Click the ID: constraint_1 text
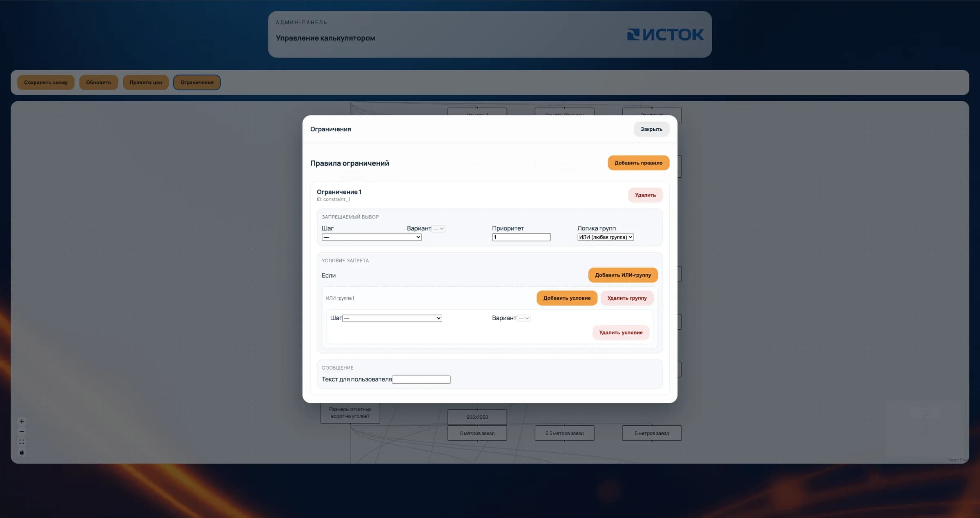 tap(333, 199)
